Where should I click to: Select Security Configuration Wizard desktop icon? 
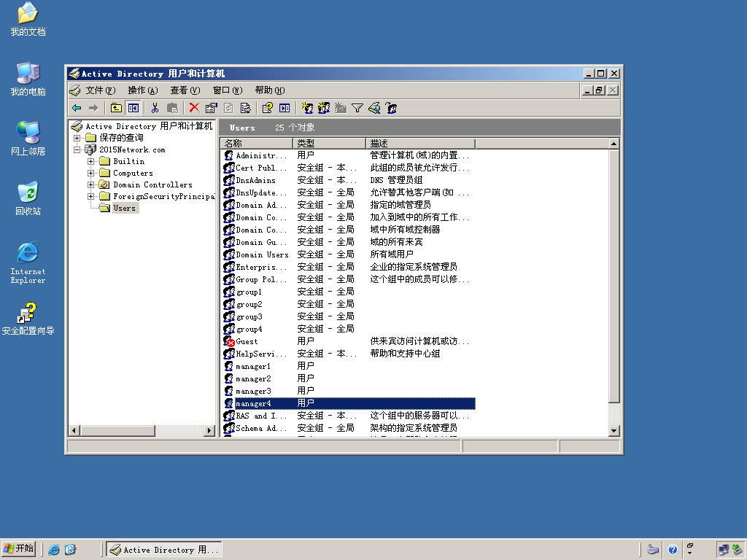(28, 318)
